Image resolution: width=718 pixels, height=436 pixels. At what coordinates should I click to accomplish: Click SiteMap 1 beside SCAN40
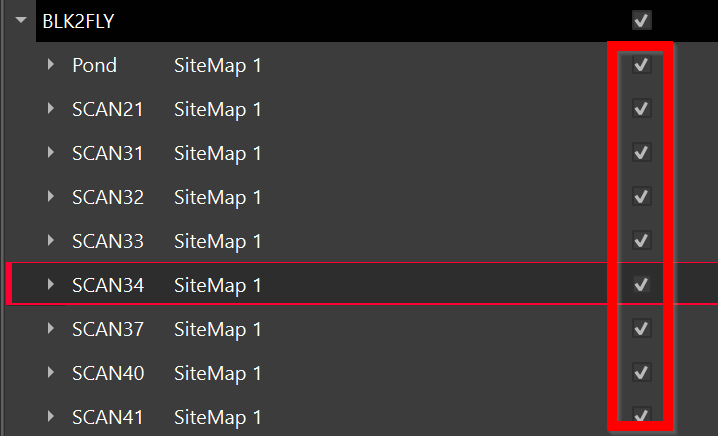[217, 374]
